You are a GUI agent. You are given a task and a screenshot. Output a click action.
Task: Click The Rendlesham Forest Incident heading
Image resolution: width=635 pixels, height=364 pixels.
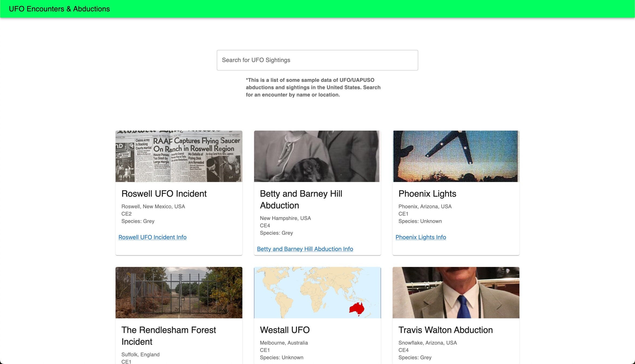click(168, 336)
